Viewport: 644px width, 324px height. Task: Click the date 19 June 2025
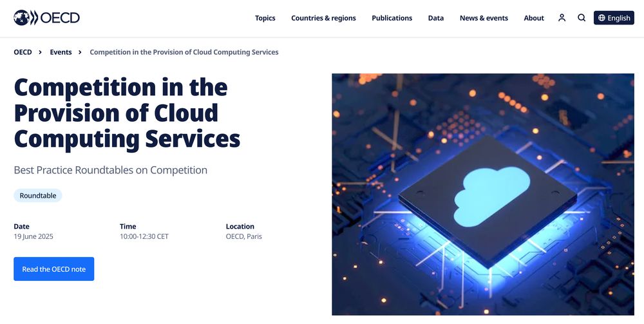point(33,236)
